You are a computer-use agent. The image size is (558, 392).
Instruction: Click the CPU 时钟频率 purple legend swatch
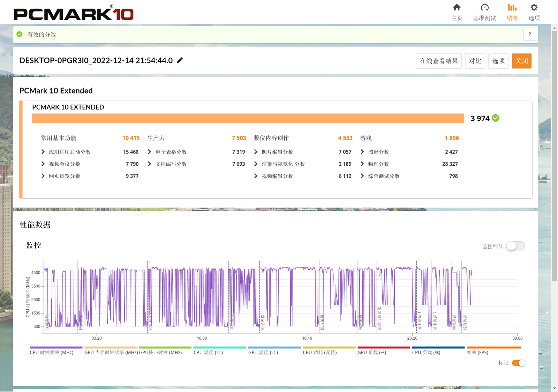[56, 348]
